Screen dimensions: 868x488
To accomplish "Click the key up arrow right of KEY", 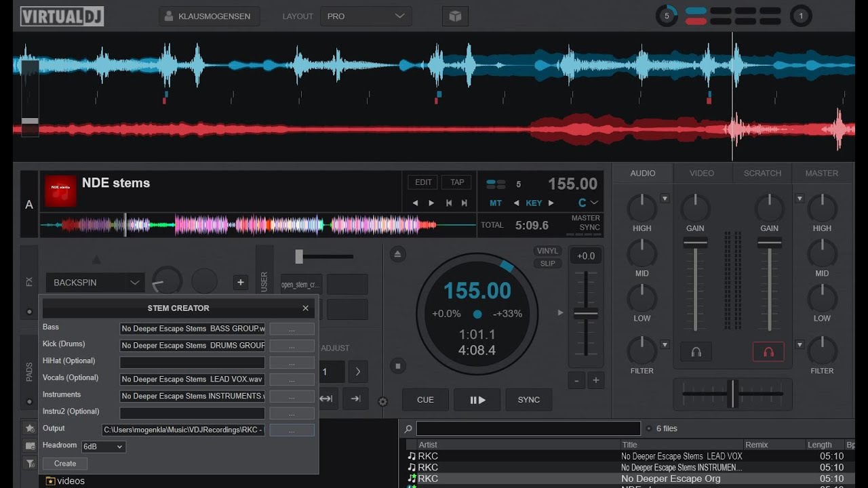I will point(551,203).
